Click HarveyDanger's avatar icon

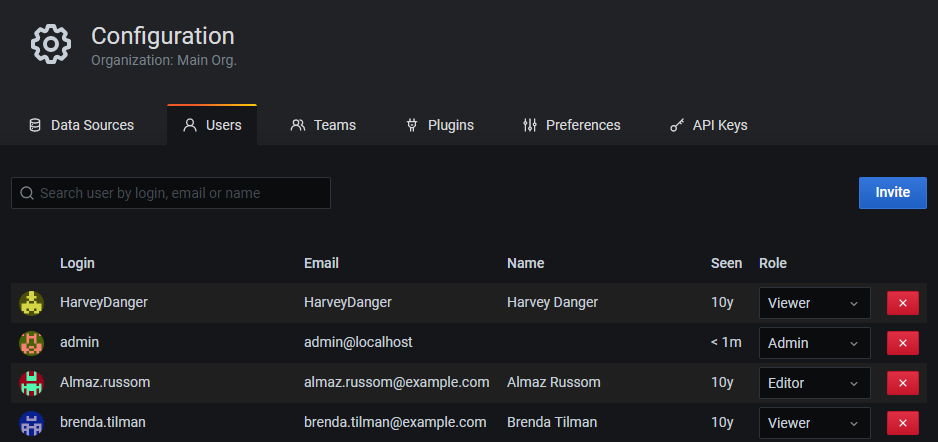[x=31, y=302]
